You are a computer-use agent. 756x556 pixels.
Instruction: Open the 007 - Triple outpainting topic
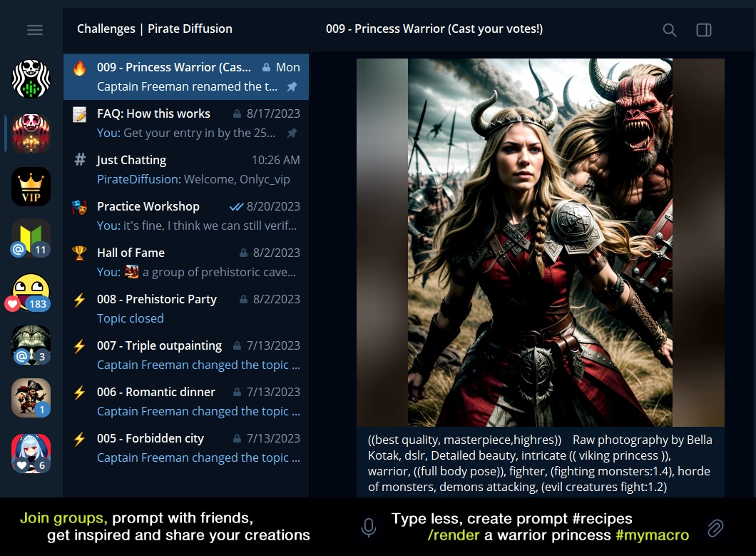tap(186, 355)
